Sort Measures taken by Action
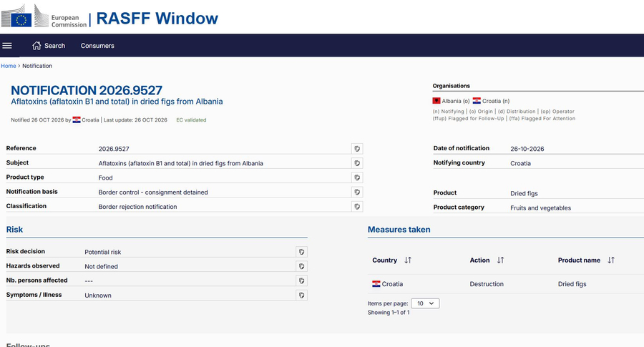The image size is (644, 347). click(x=500, y=260)
